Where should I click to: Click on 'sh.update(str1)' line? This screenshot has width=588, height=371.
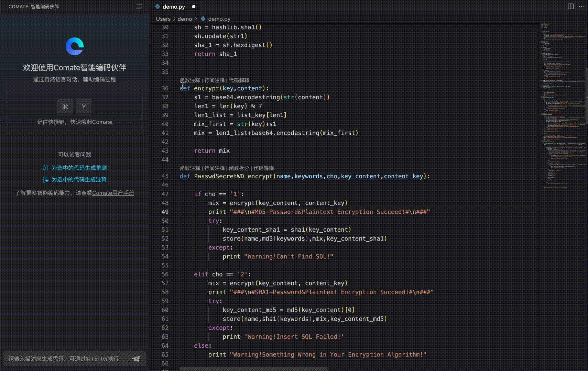click(221, 36)
